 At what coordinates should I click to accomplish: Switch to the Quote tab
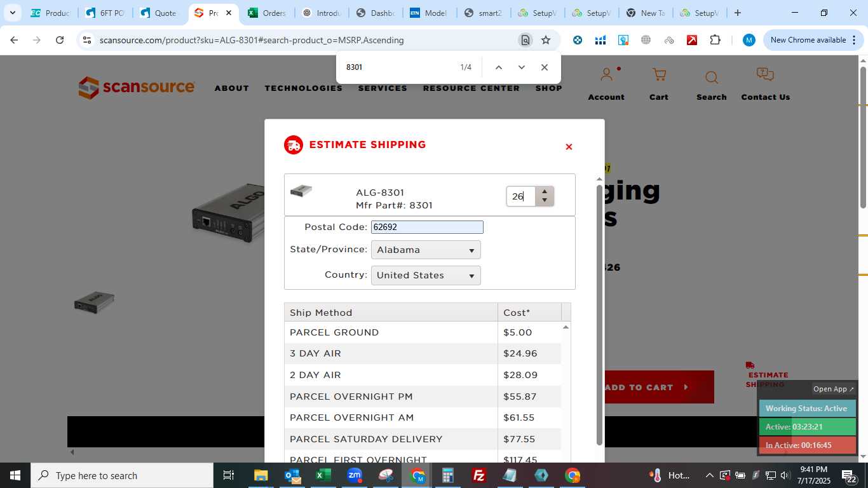[159, 13]
